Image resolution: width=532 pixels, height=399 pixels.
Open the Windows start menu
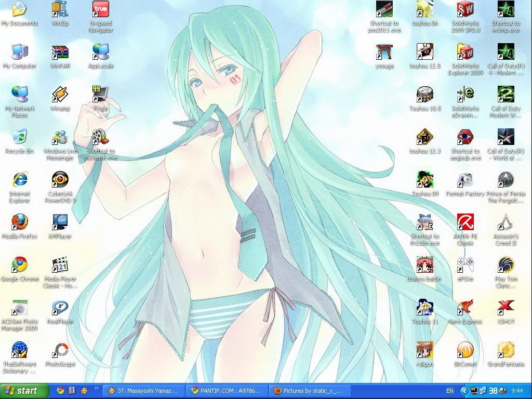pyautogui.click(x=24, y=391)
